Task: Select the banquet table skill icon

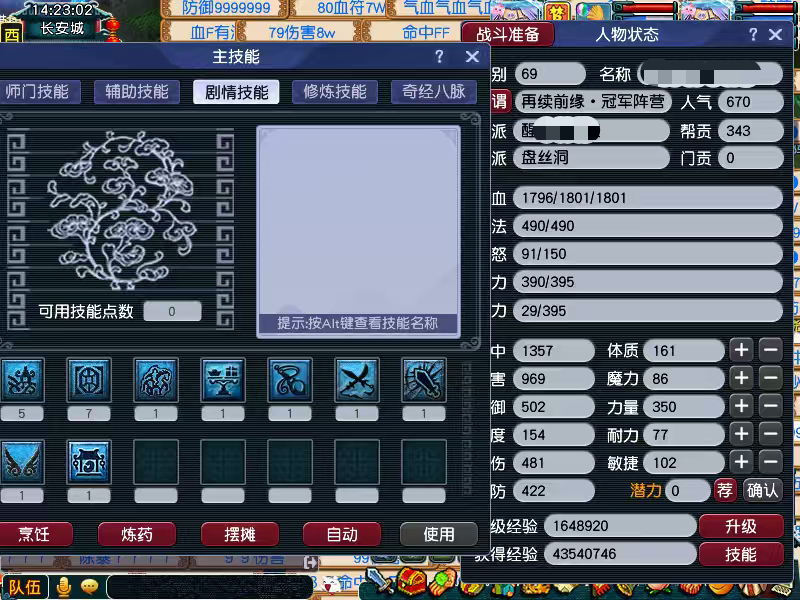Action: click(x=223, y=380)
